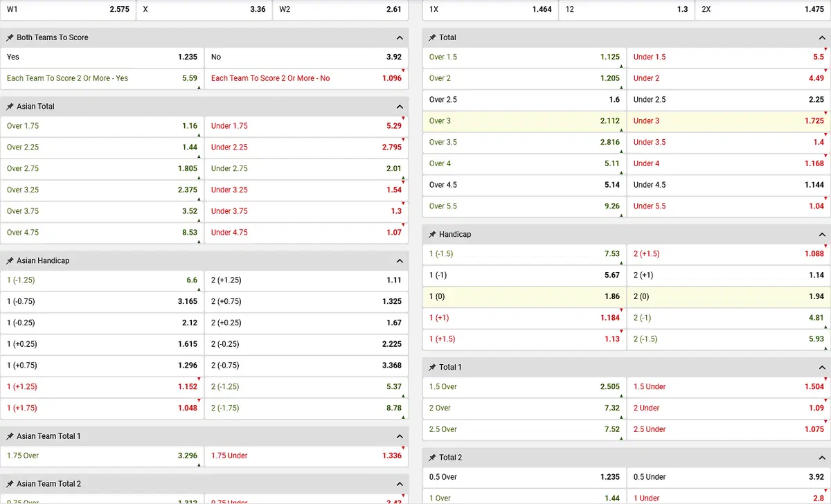The image size is (831, 504).
Task: Bet Total Over 2.5 at 1.6
Action: 524,100
